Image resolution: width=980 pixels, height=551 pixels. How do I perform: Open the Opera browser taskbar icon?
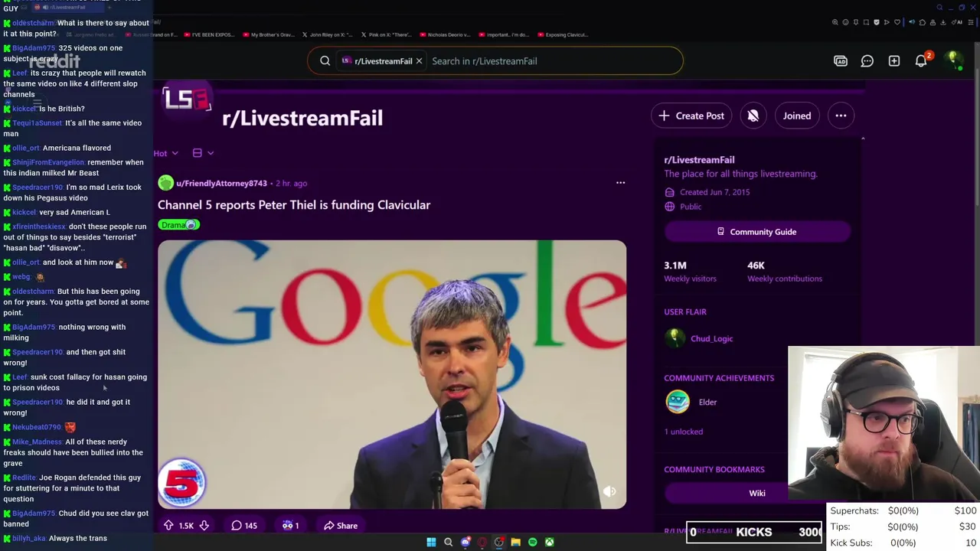click(482, 542)
